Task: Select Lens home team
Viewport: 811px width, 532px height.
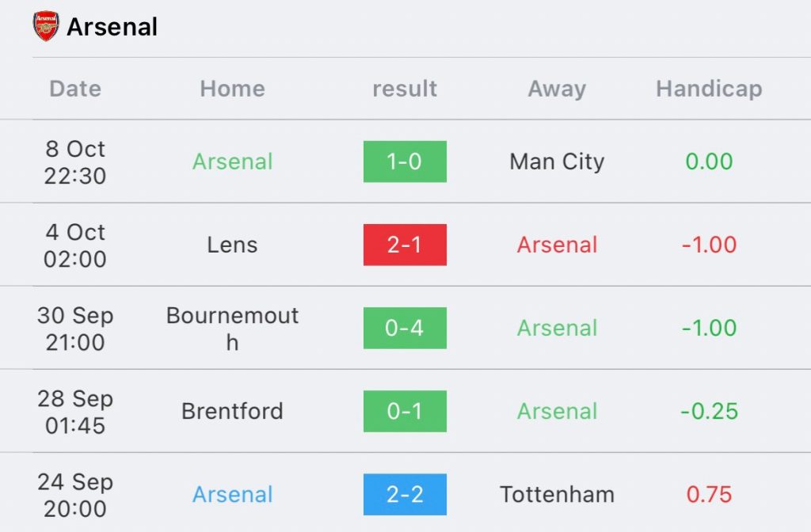Action: click(232, 245)
